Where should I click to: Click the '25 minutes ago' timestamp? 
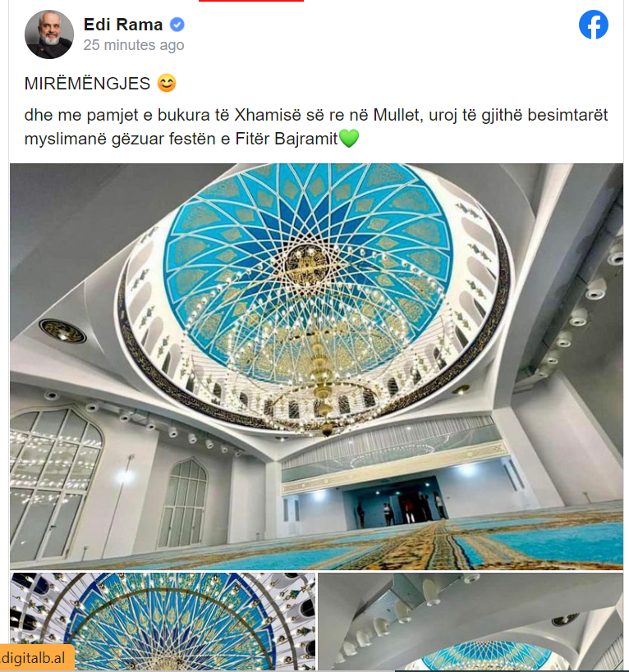(x=134, y=45)
